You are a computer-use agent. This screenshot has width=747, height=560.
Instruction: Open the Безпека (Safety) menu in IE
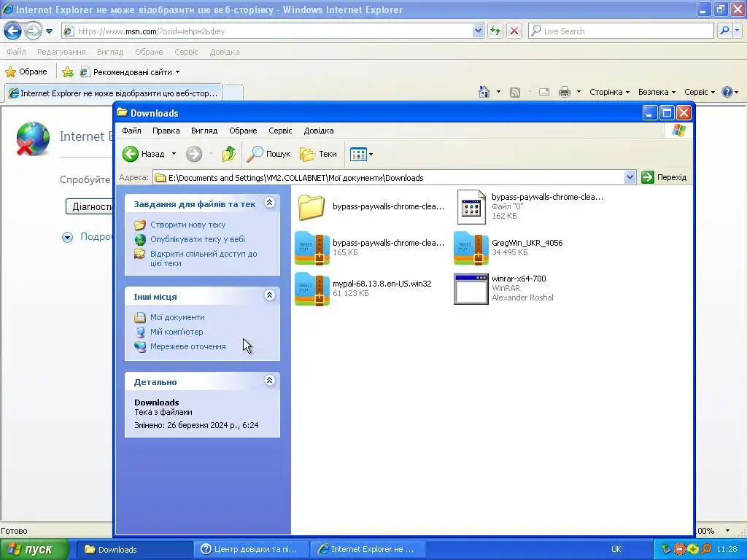point(657,92)
